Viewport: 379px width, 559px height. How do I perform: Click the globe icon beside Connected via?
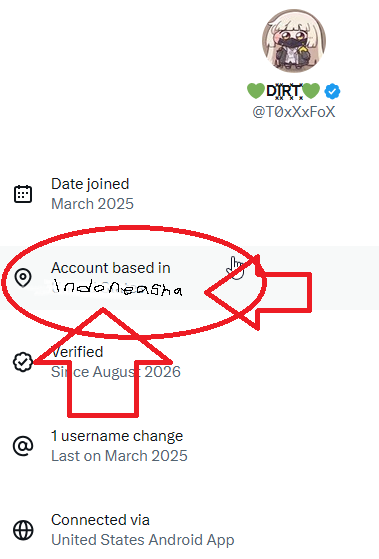coord(23,530)
